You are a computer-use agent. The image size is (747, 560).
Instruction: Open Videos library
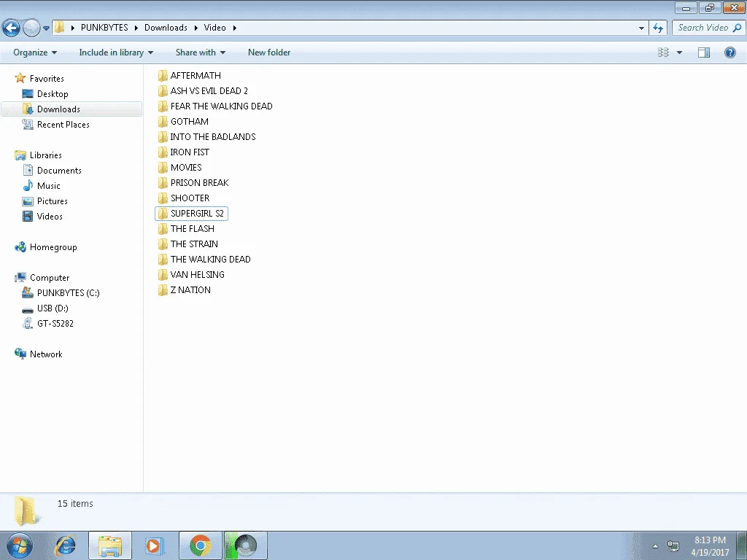50,216
